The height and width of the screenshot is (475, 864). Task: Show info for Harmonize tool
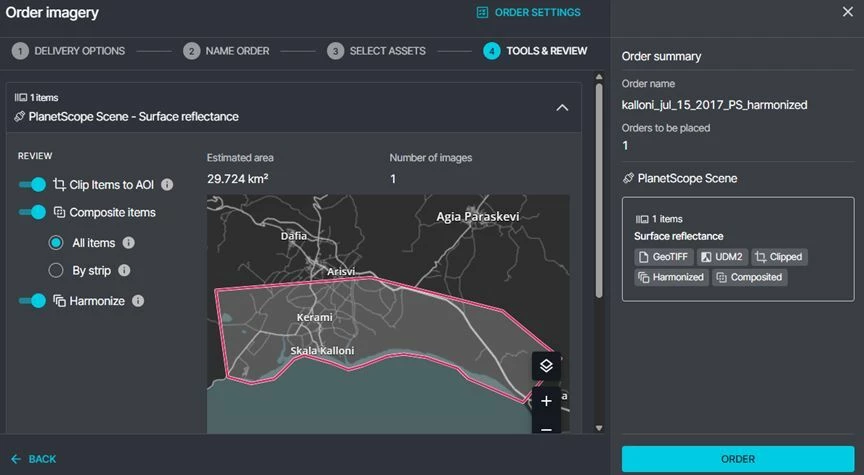pyautogui.click(x=138, y=301)
